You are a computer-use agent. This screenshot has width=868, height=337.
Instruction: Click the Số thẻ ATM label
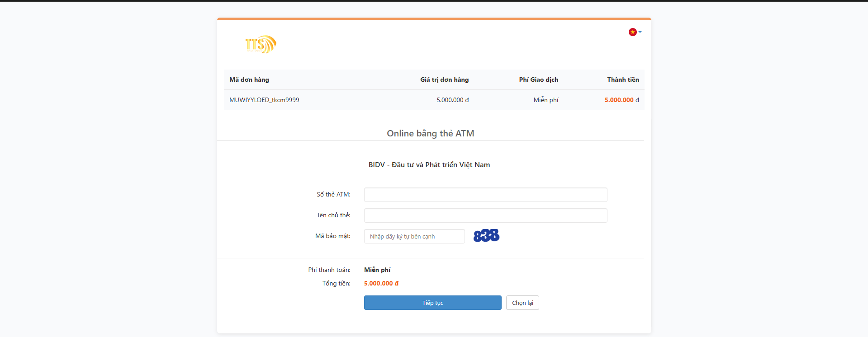tap(333, 195)
